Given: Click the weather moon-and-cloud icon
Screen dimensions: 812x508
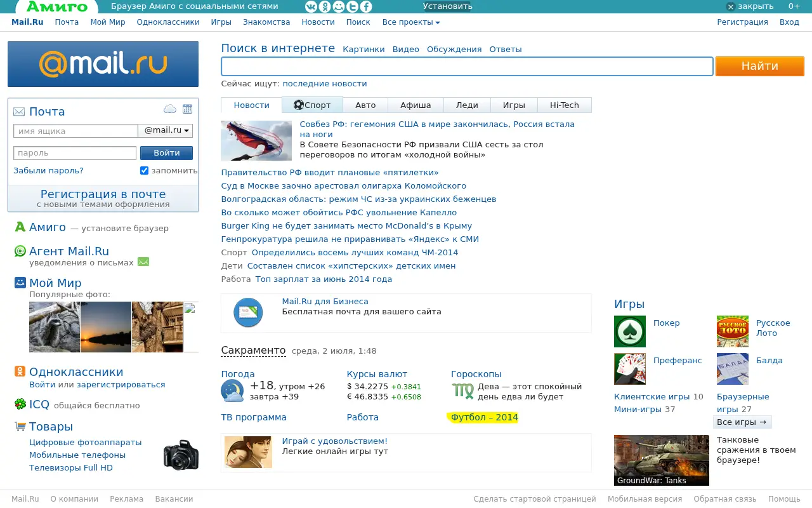Looking at the screenshot, I should (x=232, y=391).
